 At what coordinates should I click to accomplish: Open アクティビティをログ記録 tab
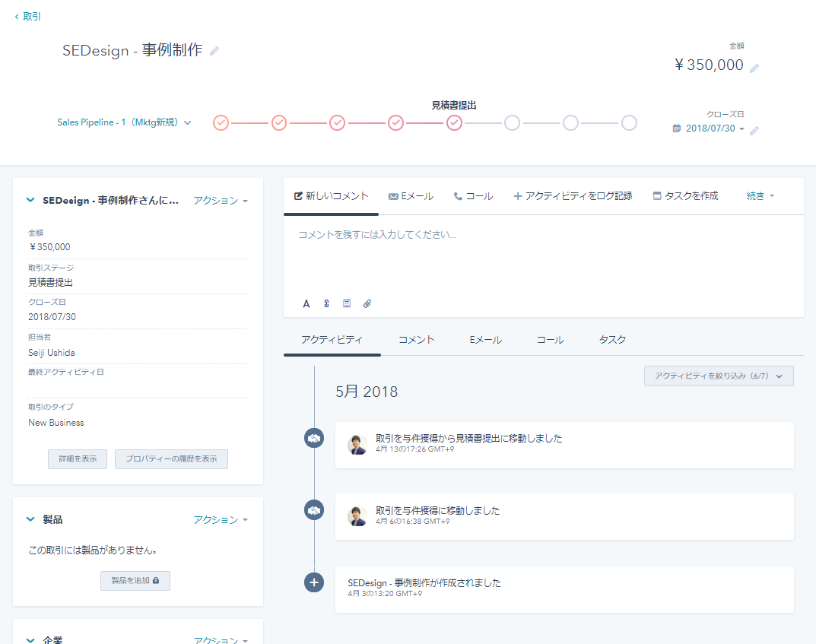573,196
